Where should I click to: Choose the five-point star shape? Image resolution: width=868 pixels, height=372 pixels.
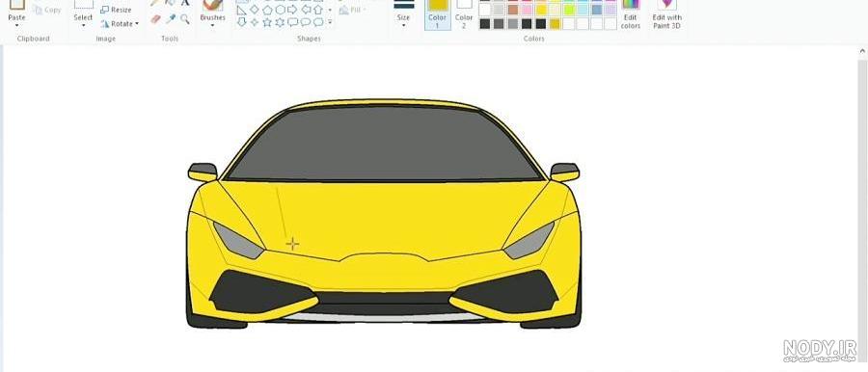[x=267, y=22]
